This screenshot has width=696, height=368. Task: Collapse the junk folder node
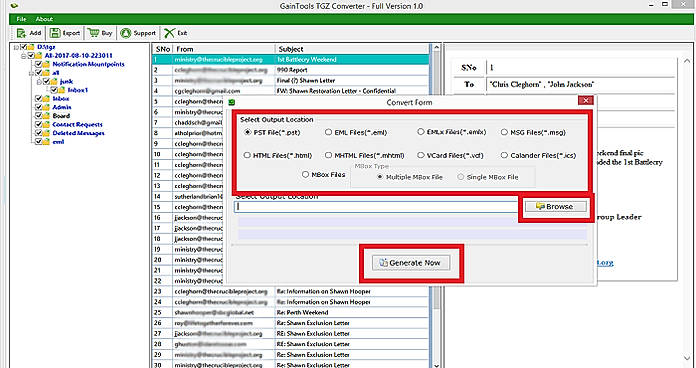pyautogui.click(x=39, y=82)
